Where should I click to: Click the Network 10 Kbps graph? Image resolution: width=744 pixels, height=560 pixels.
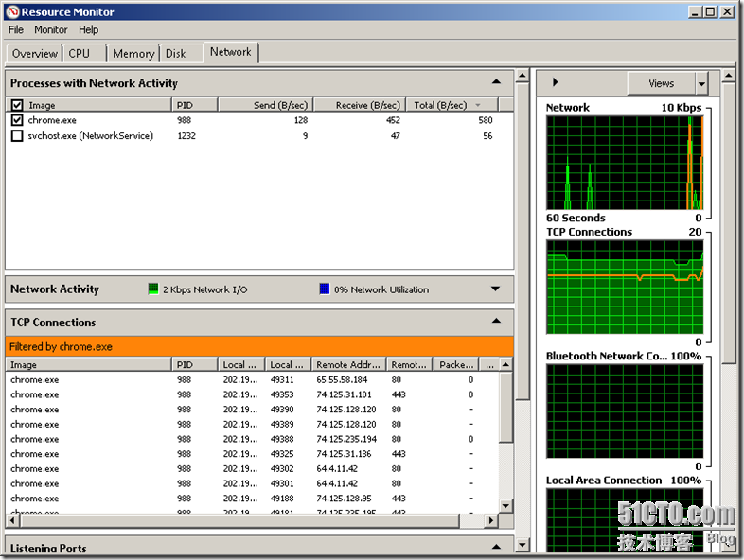pos(625,163)
